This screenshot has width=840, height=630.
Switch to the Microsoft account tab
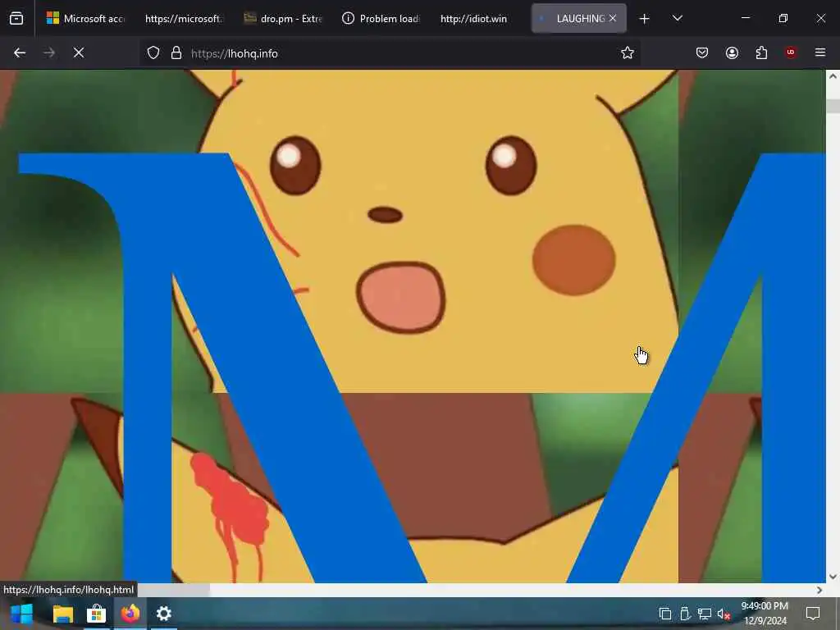tap(85, 18)
